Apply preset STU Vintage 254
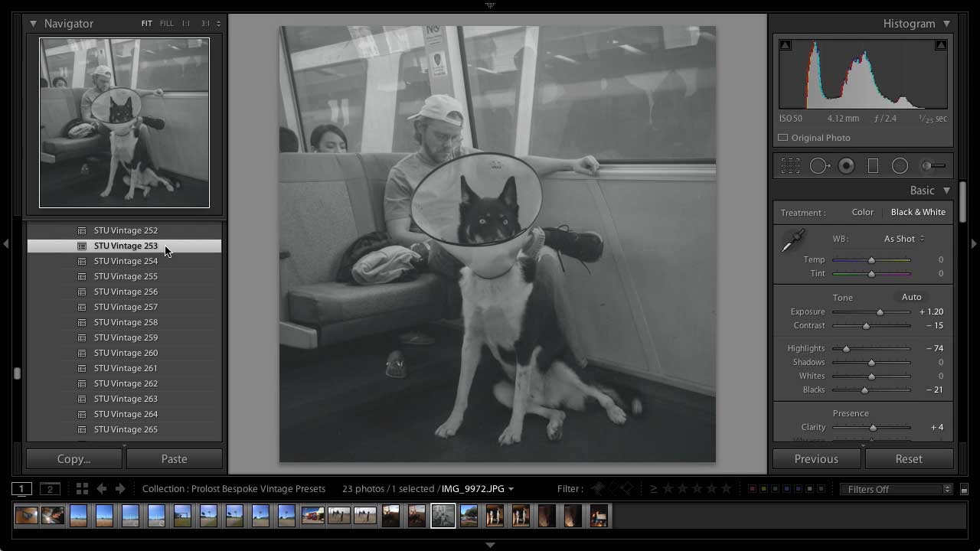The width and height of the screenshot is (980, 551). point(124,261)
